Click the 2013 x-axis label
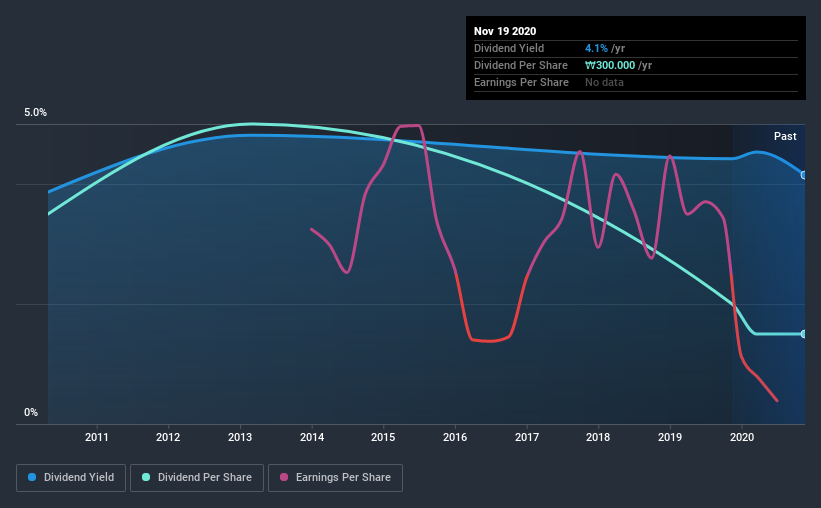Image resolution: width=821 pixels, height=508 pixels. [240, 437]
